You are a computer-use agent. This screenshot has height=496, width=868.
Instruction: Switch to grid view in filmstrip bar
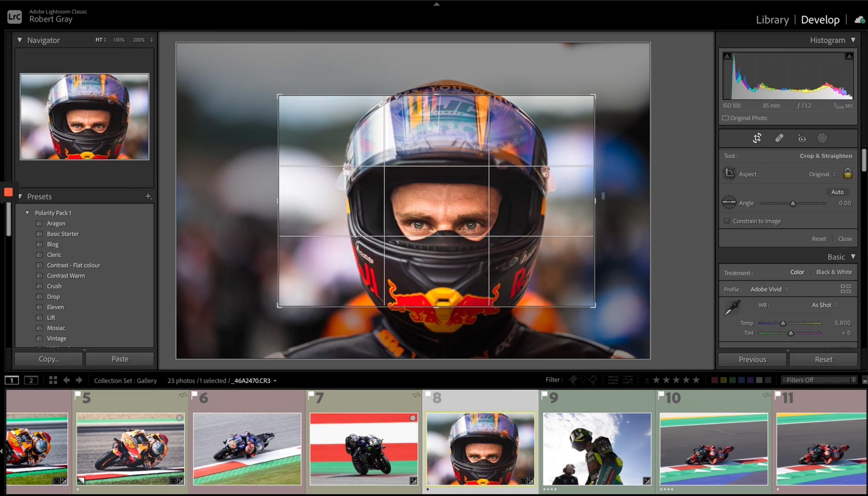[x=53, y=380]
